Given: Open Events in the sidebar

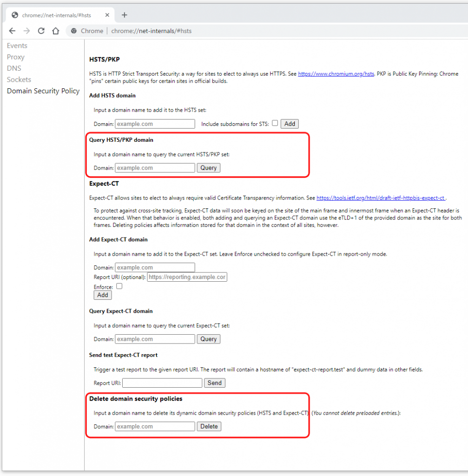Looking at the screenshot, I should 17,46.
